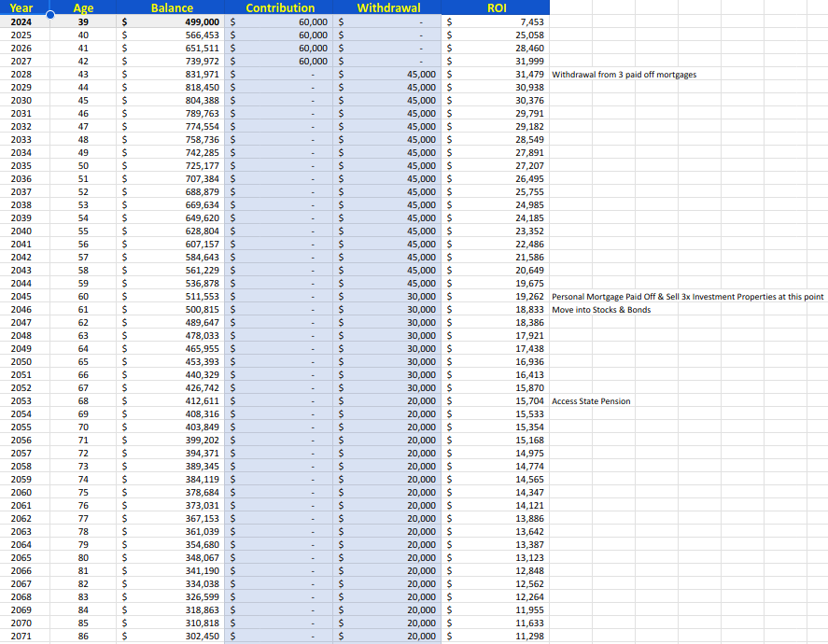Select balance 774,554
Viewport: 828px width, 644px height.
[170, 126]
